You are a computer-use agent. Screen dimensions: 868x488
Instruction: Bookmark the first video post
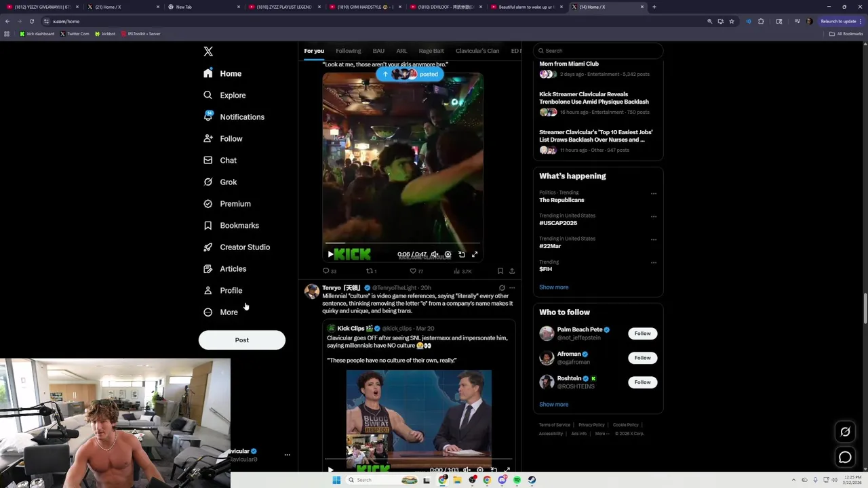pyautogui.click(x=500, y=271)
